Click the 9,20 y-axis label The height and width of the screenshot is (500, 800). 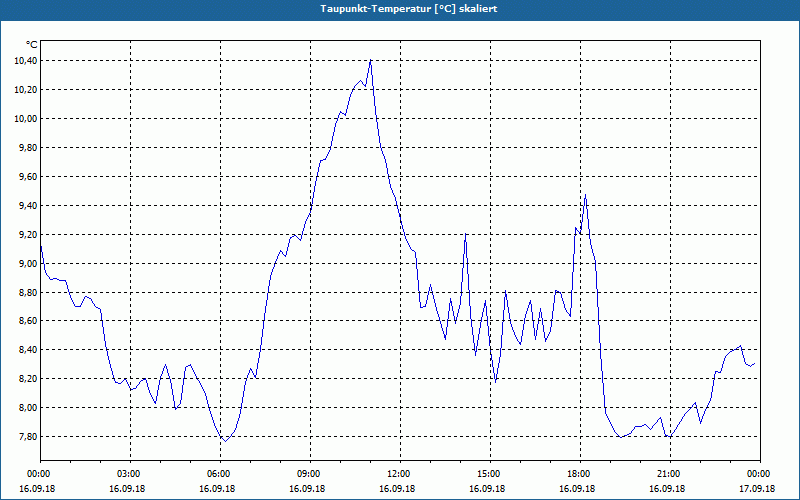tap(29, 235)
